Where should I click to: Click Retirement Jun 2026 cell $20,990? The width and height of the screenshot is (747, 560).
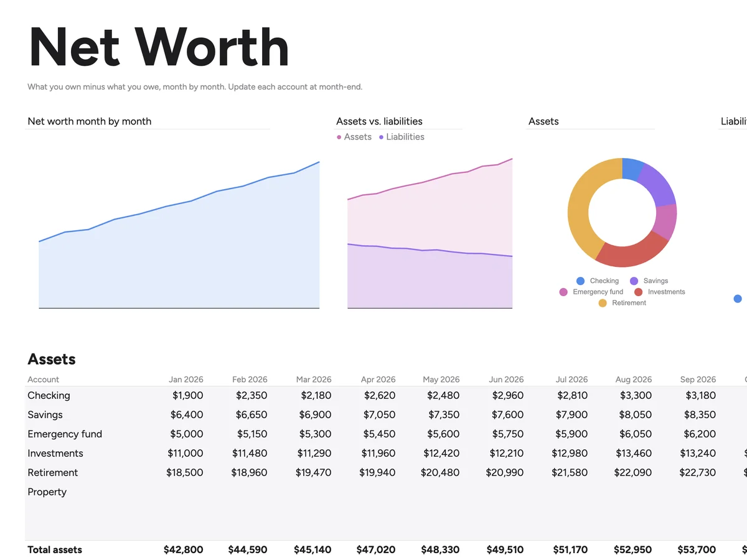click(x=505, y=473)
